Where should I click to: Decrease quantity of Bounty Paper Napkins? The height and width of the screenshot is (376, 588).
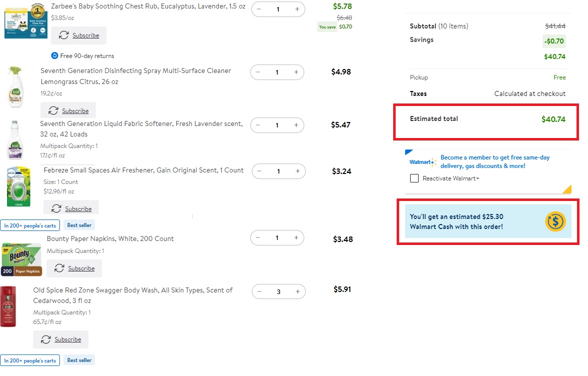(258, 237)
